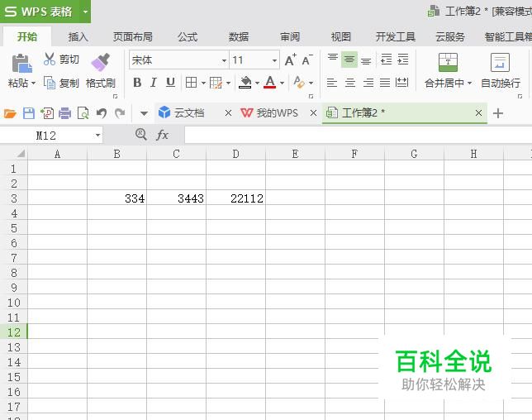
Task: Open WPS 表格 application menu arrow
Action: pyautogui.click(x=86, y=12)
